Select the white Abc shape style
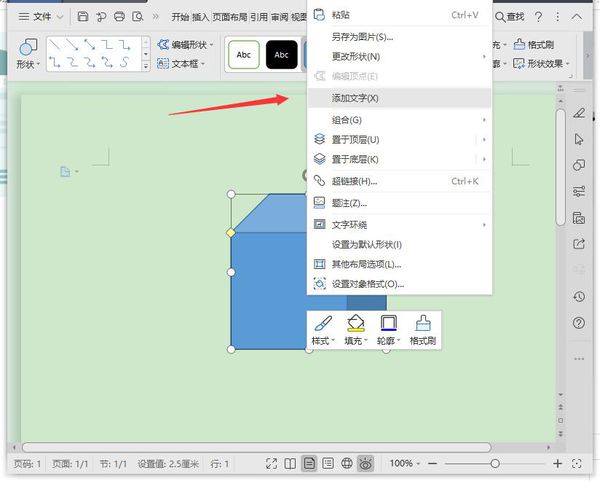 tap(244, 55)
